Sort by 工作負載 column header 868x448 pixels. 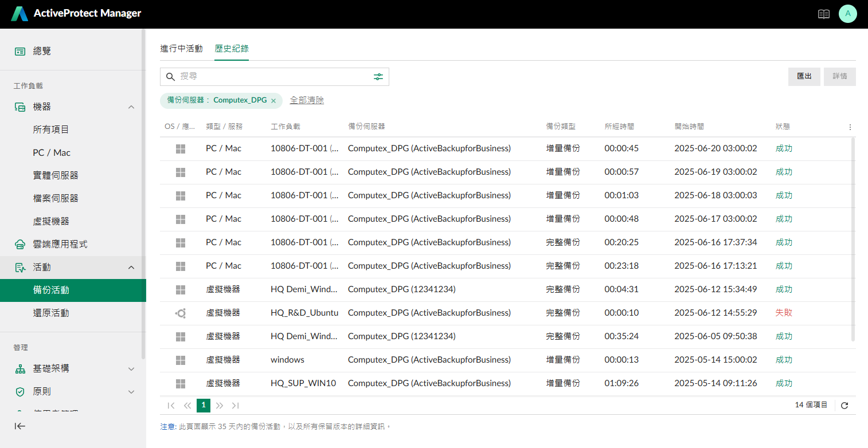pyautogui.click(x=286, y=127)
